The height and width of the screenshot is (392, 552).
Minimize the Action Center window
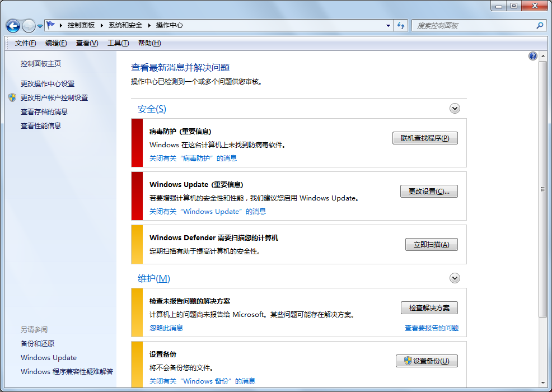[498, 6]
